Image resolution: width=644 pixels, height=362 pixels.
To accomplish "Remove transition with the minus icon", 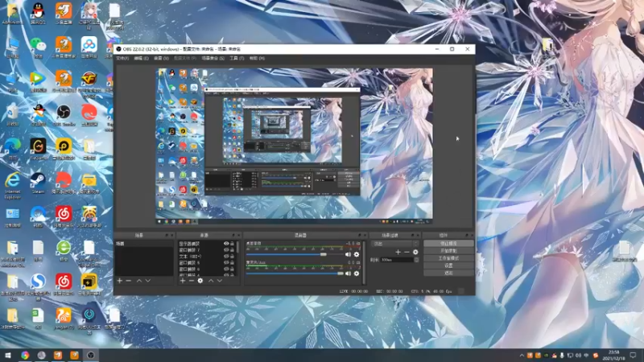I will pyautogui.click(x=407, y=252).
